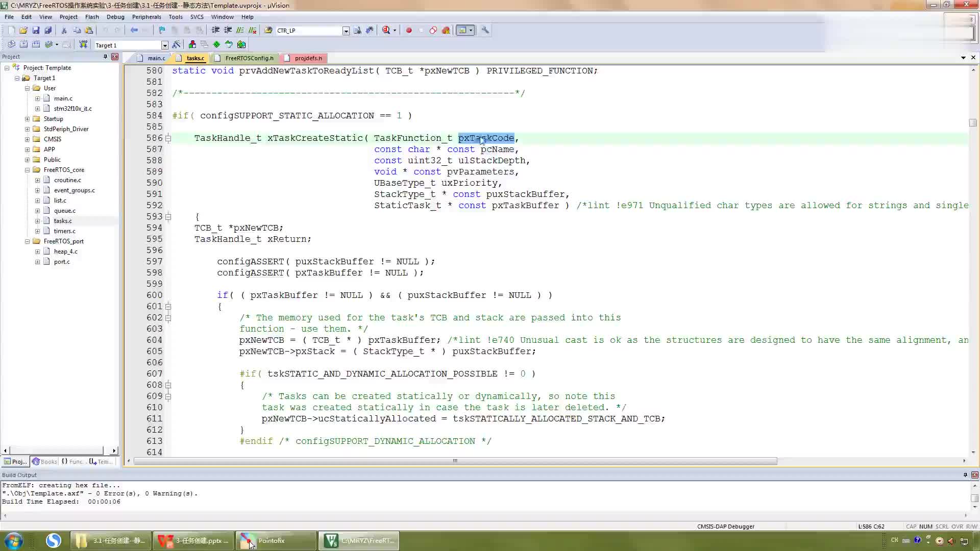The width and height of the screenshot is (980, 551).
Task: Switch to projdefs.h editor tab
Action: 304,58
